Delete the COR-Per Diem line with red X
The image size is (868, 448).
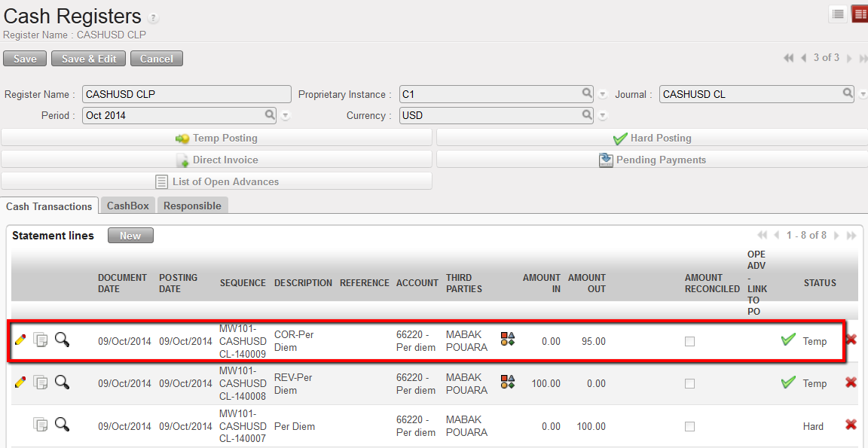click(x=851, y=340)
